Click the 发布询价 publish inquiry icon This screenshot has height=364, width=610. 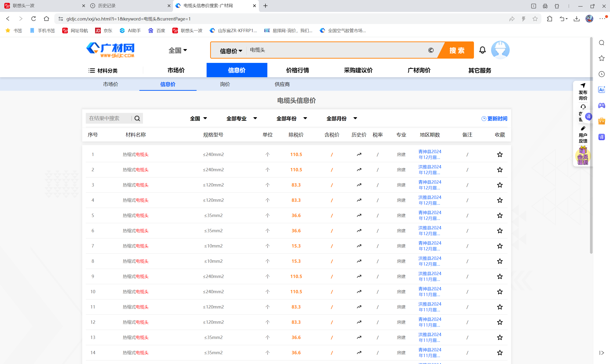click(x=583, y=92)
